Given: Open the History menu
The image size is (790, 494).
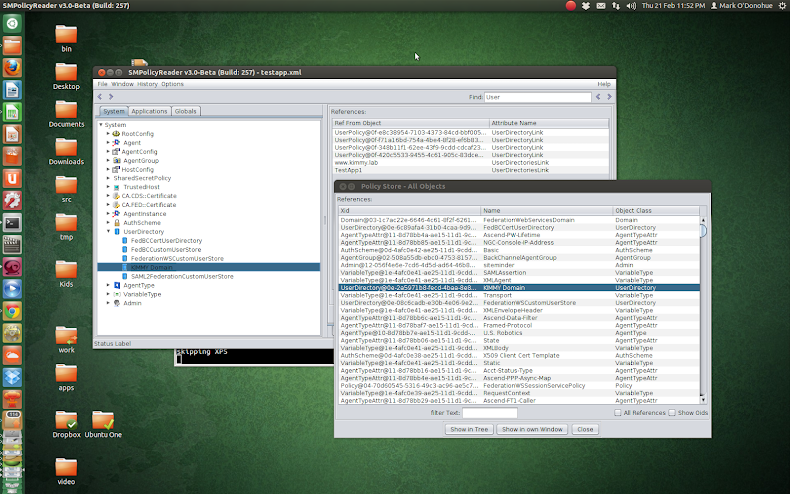Looking at the screenshot, I should 147,84.
